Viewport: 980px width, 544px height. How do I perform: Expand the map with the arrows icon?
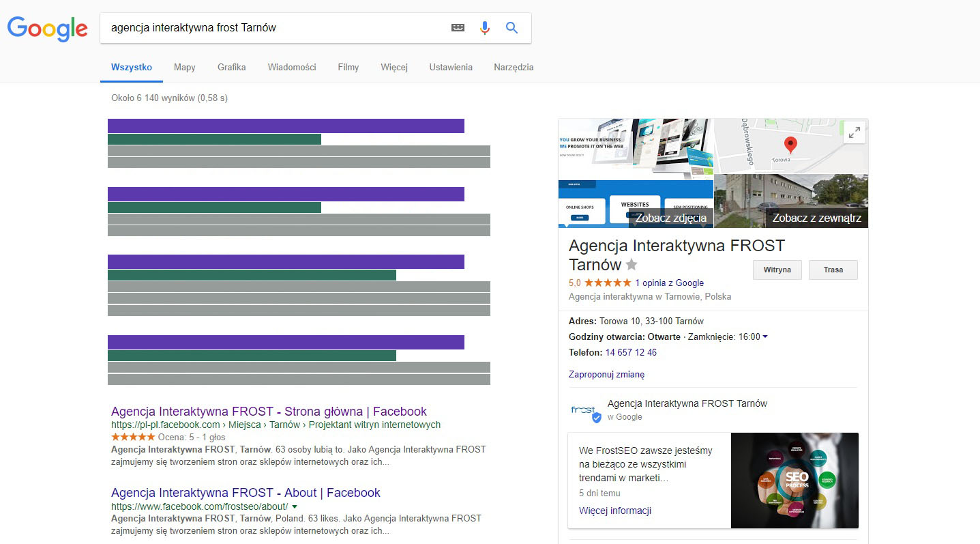click(854, 133)
